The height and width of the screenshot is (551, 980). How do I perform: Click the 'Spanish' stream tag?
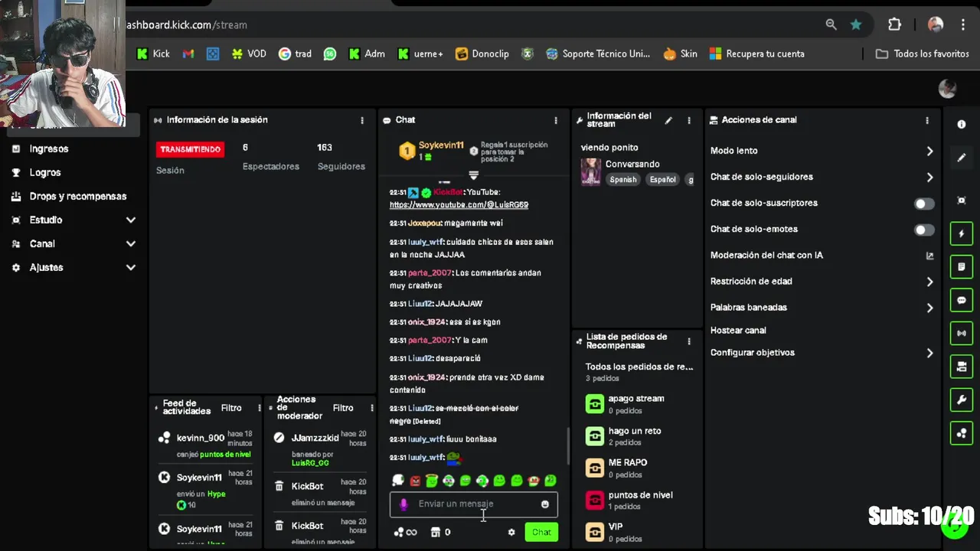[x=623, y=180]
